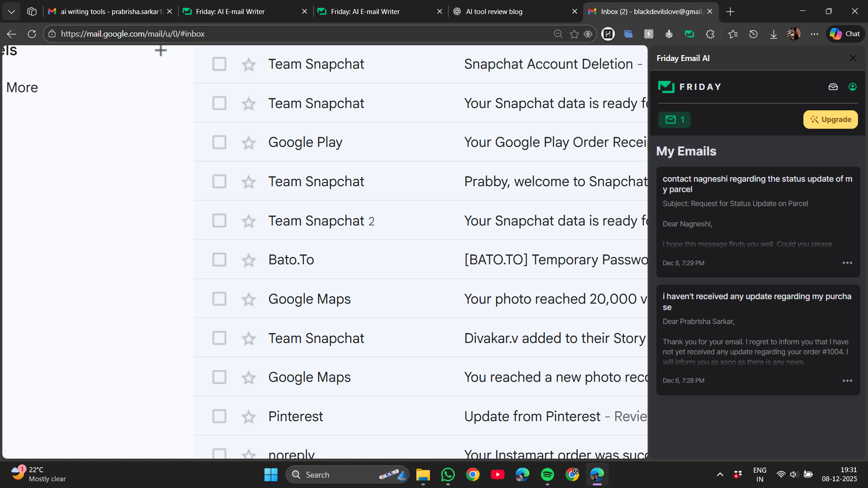The width and height of the screenshot is (868, 488).
Task: Click the green Friday account profile icon
Action: (853, 87)
